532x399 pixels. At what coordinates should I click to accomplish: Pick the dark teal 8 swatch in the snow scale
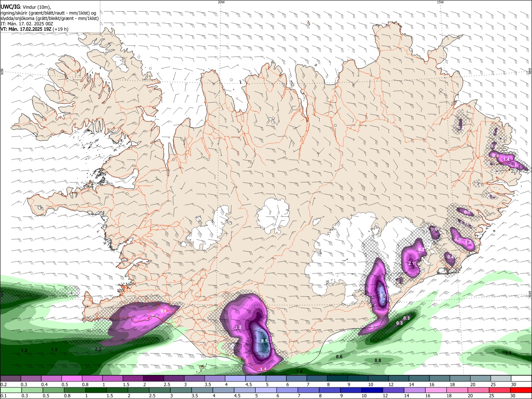pyautogui.click(x=337, y=379)
